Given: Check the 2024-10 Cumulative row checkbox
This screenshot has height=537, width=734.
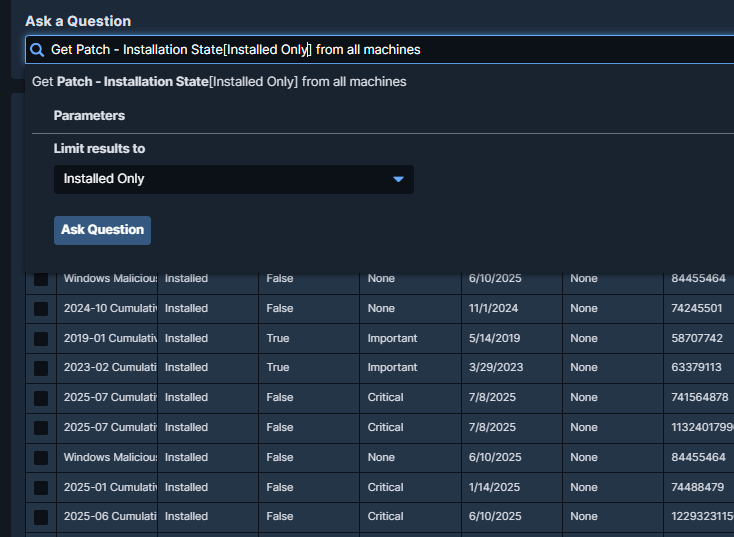Looking at the screenshot, I should (41, 309).
